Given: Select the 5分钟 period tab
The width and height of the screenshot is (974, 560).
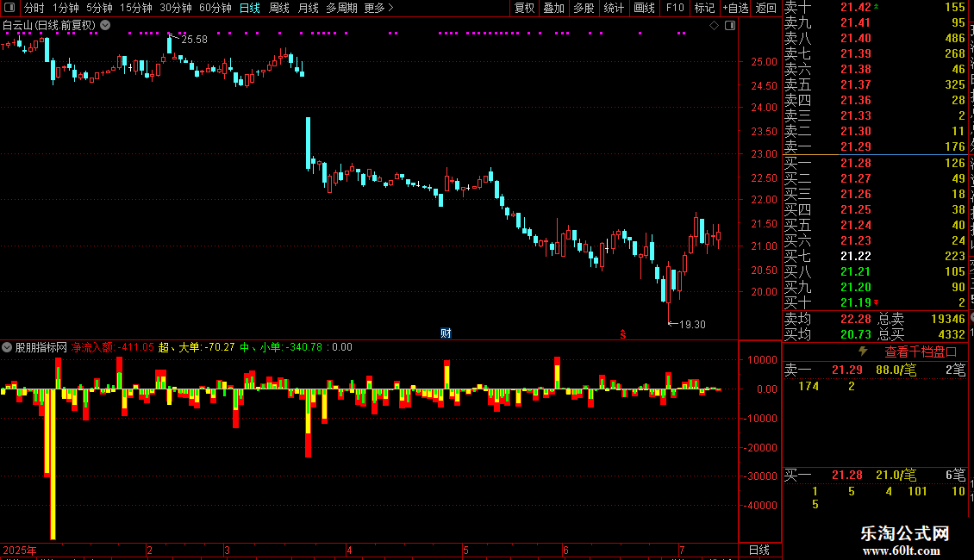Looking at the screenshot, I should pyautogui.click(x=99, y=8).
